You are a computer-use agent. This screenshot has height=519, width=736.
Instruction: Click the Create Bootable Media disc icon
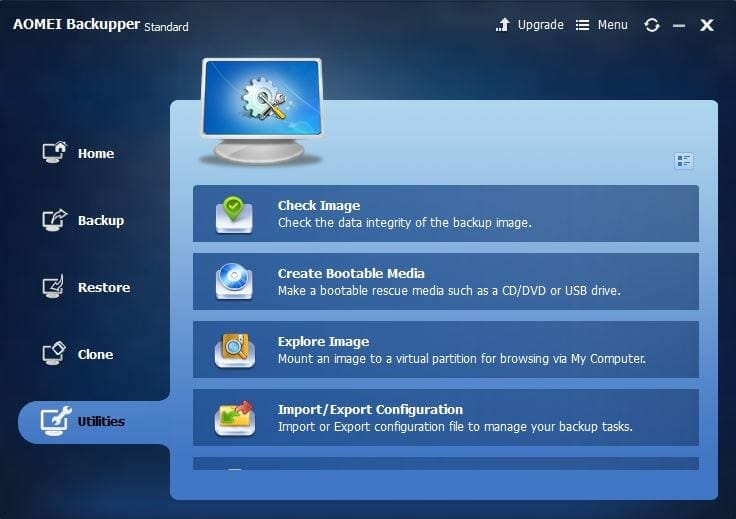pyautogui.click(x=234, y=282)
